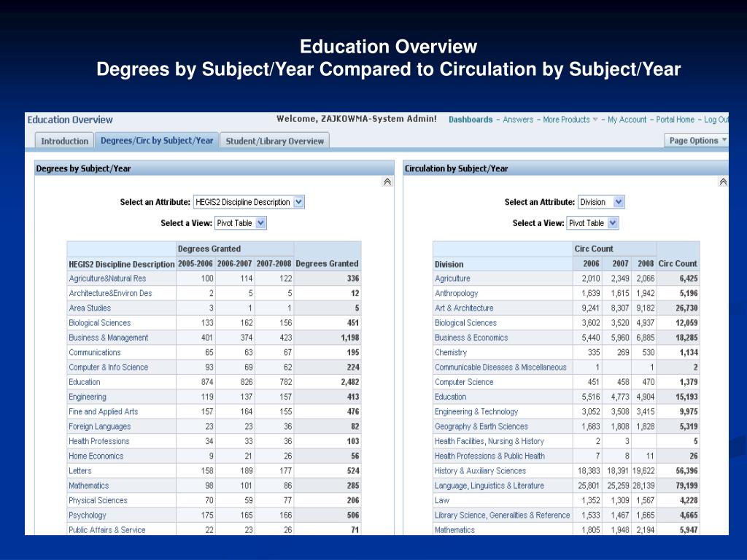747x560 pixels.
Task: Click the Anthropology division link
Action: click(x=456, y=293)
